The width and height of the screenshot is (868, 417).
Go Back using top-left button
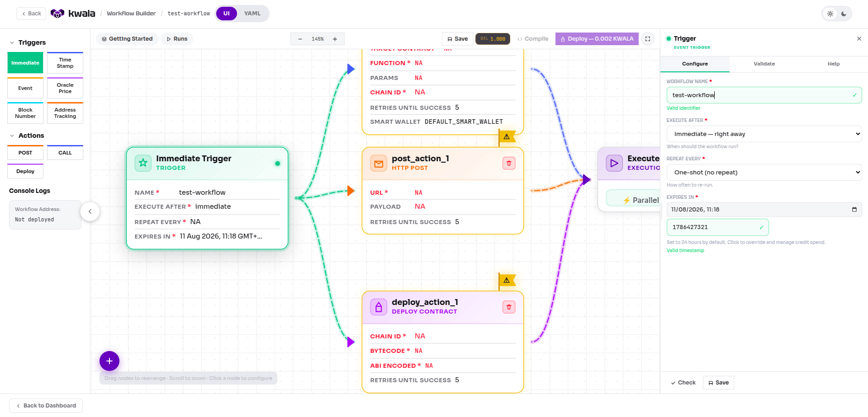point(31,14)
